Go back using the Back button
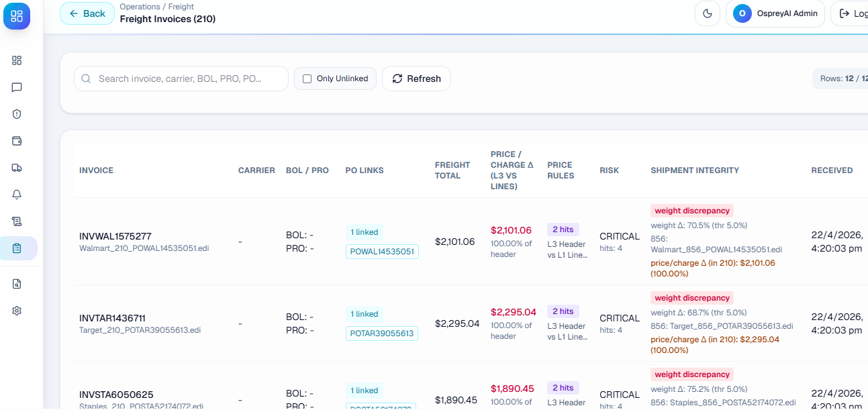This screenshot has width=868, height=410. 87,13
